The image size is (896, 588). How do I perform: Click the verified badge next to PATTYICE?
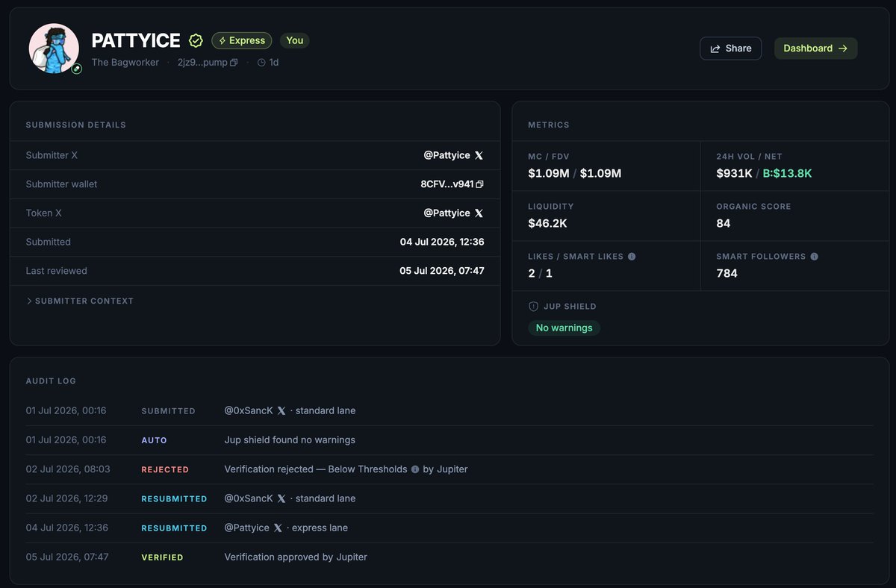click(x=196, y=40)
